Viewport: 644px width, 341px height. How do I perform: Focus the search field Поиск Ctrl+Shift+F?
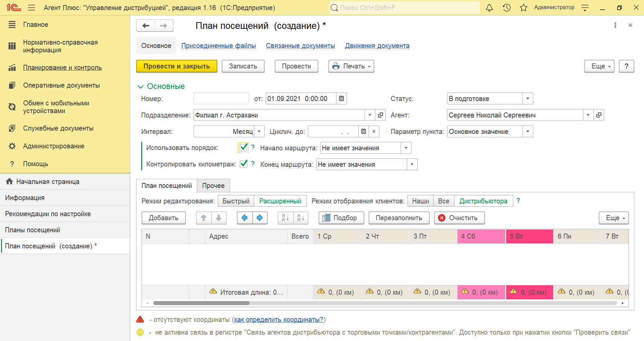[x=405, y=7]
